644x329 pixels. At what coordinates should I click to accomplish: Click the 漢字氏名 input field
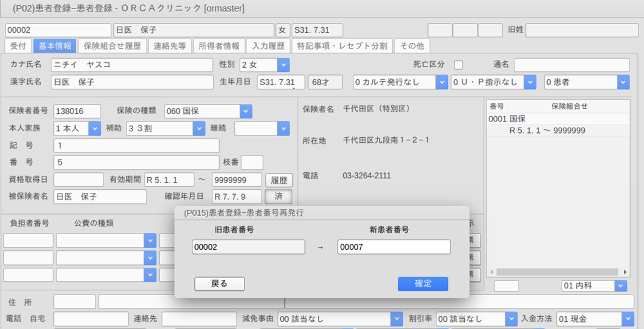133,82
